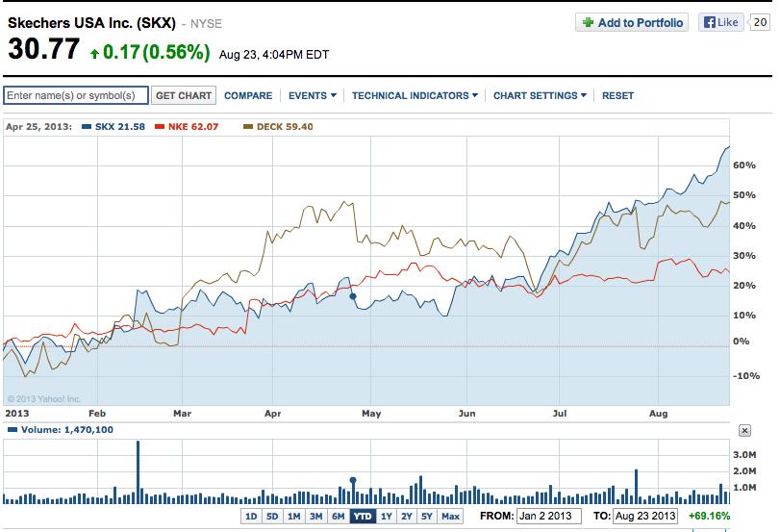
Task: Click the TO date field Aug 23 2013
Action: (x=645, y=516)
